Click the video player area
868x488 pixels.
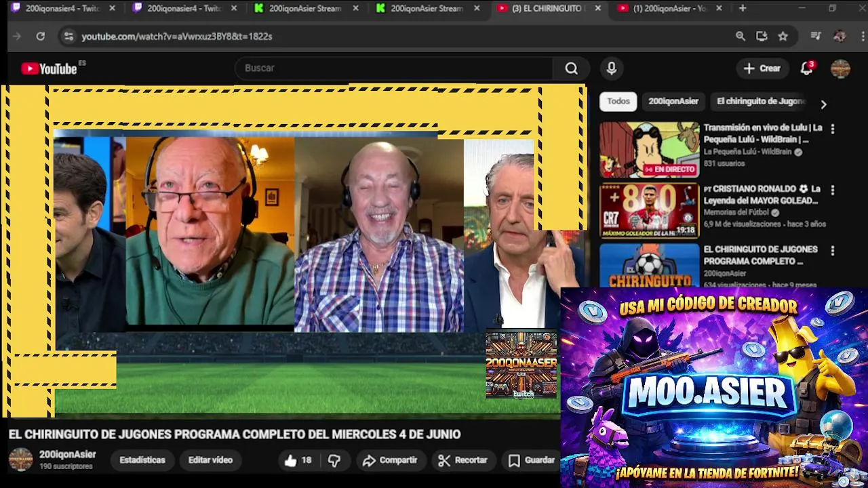[x=294, y=251]
